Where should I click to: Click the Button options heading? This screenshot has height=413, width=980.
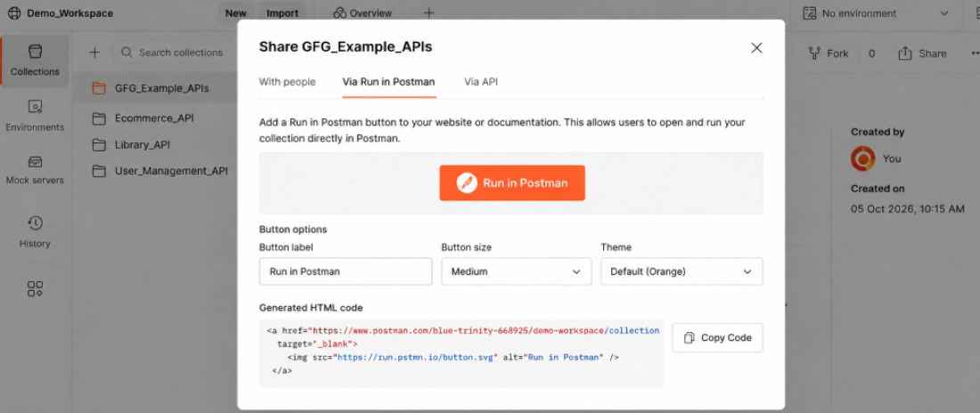(x=292, y=230)
